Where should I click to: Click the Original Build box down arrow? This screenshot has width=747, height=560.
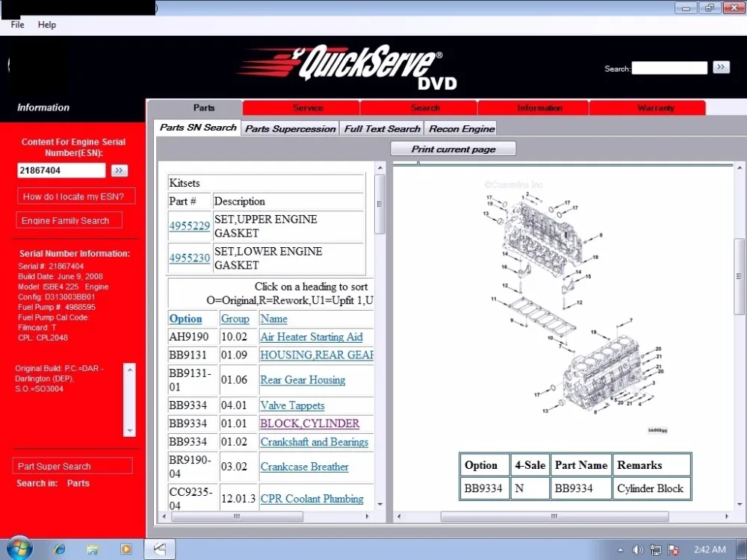[x=129, y=431]
